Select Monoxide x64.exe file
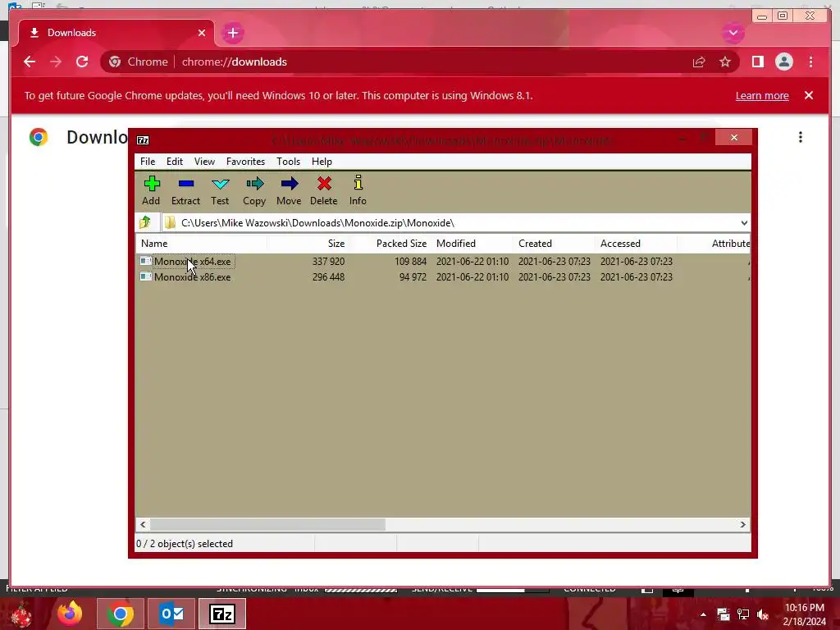 [192, 262]
